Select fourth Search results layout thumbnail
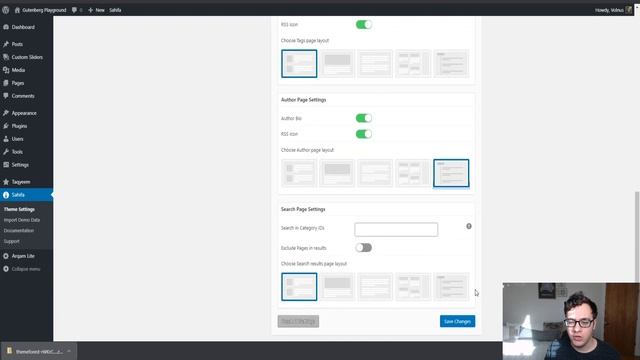The width and height of the screenshot is (640, 360). click(413, 287)
